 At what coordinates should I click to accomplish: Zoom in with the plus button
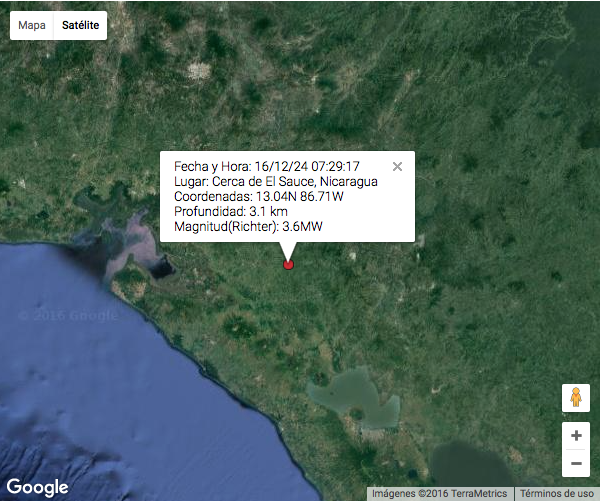575,436
